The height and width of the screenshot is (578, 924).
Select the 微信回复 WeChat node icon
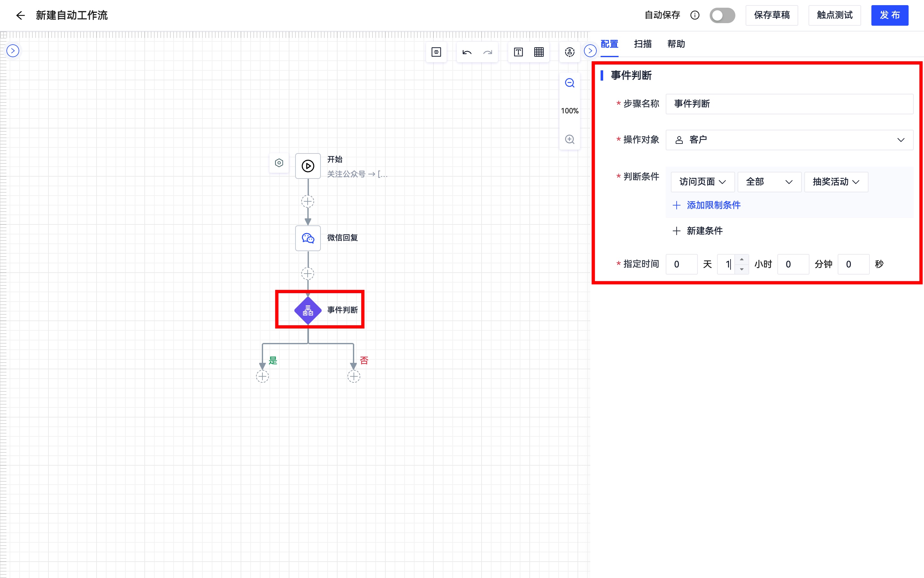click(x=308, y=238)
